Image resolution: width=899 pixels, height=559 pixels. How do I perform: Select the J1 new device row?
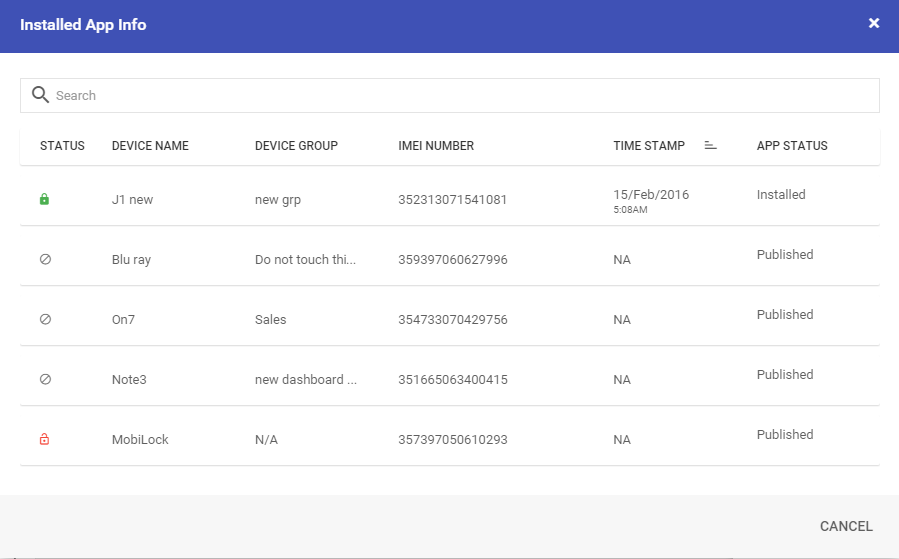450,196
